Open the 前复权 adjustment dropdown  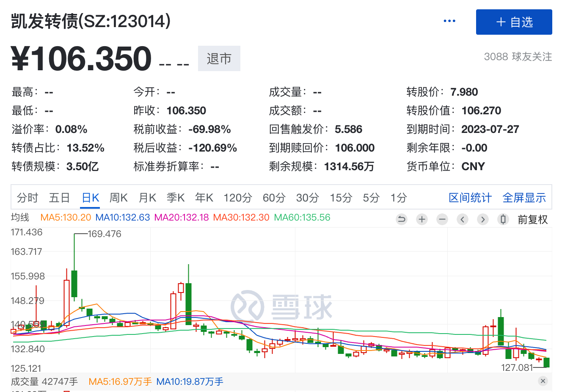point(532,220)
